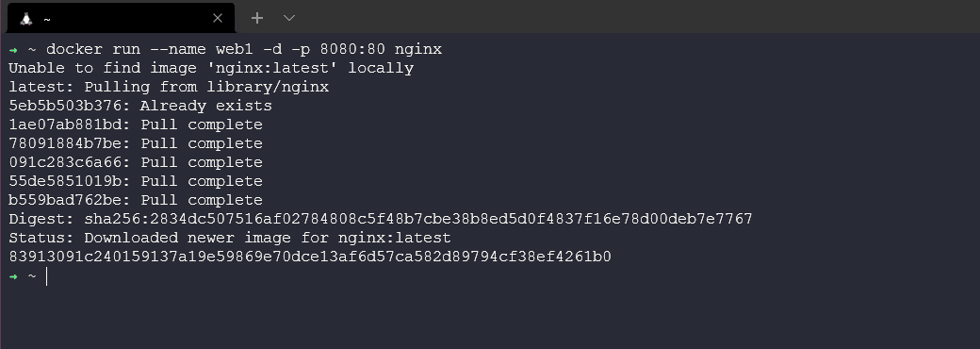Click the "5eb5b503b376: Already exists" line
Image resolution: width=980 pixels, height=349 pixels.
click(140, 106)
